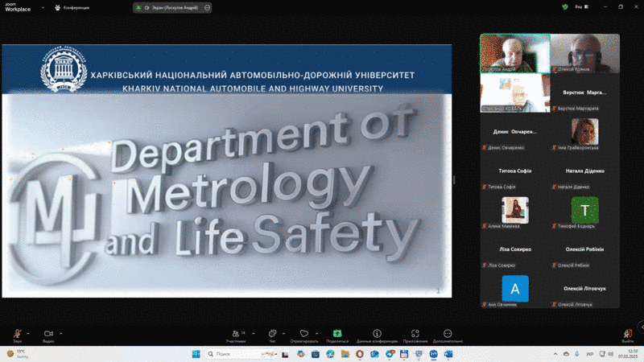Click the divider handle beside gallery panel
644x362 pixels.
(454, 179)
